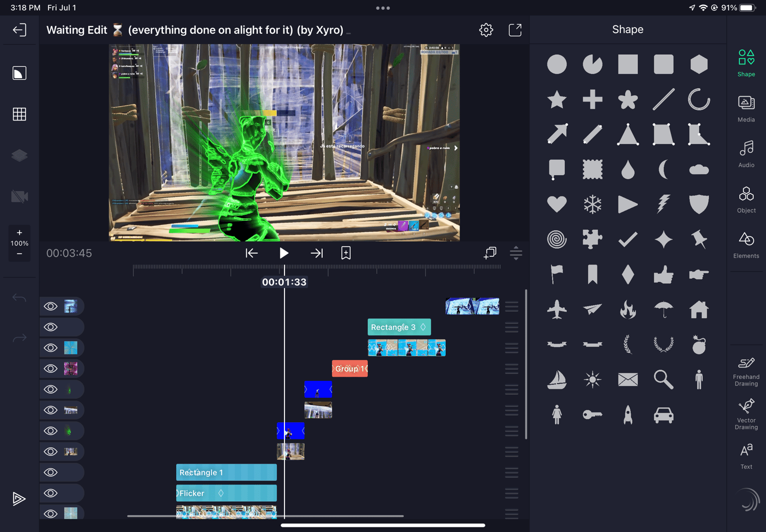Add the five-point star shape
Image resolution: width=766 pixels, height=532 pixels.
pyautogui.click(x=557, y=100)
